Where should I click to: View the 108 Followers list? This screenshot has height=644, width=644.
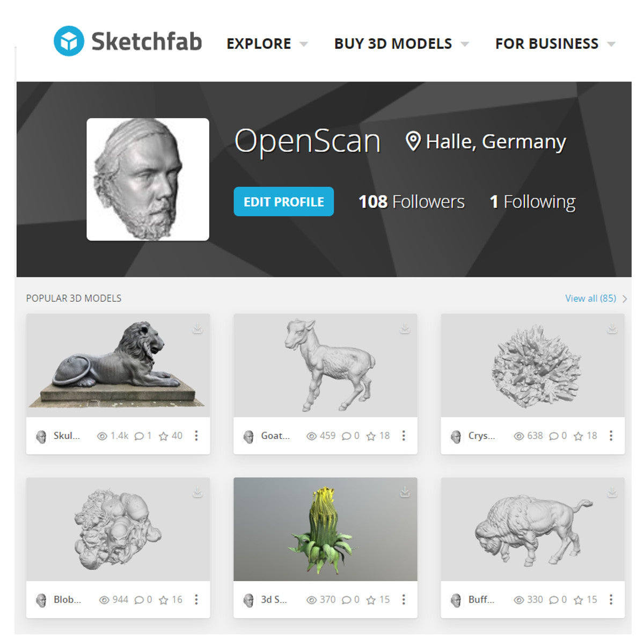[412, 202]
